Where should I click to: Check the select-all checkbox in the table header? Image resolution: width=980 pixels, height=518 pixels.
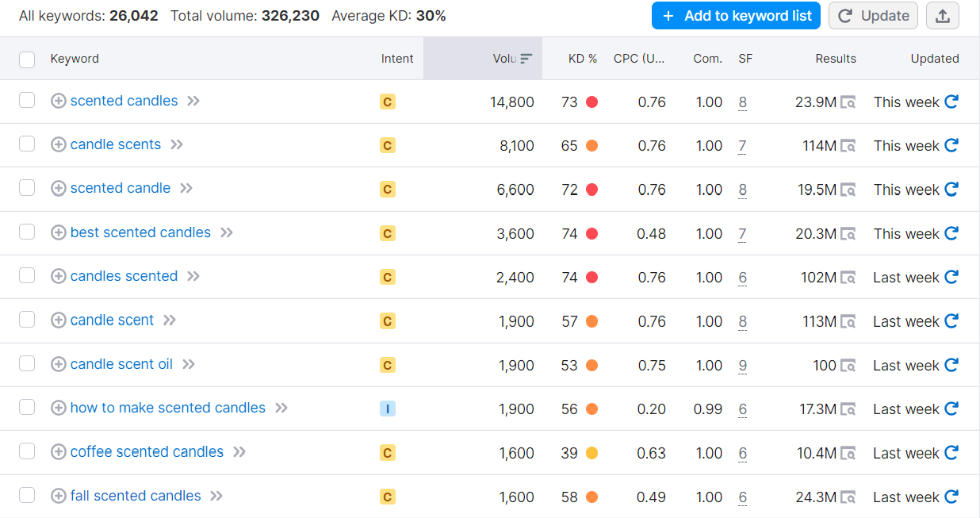pyautogui.click(x=29, y=59)
